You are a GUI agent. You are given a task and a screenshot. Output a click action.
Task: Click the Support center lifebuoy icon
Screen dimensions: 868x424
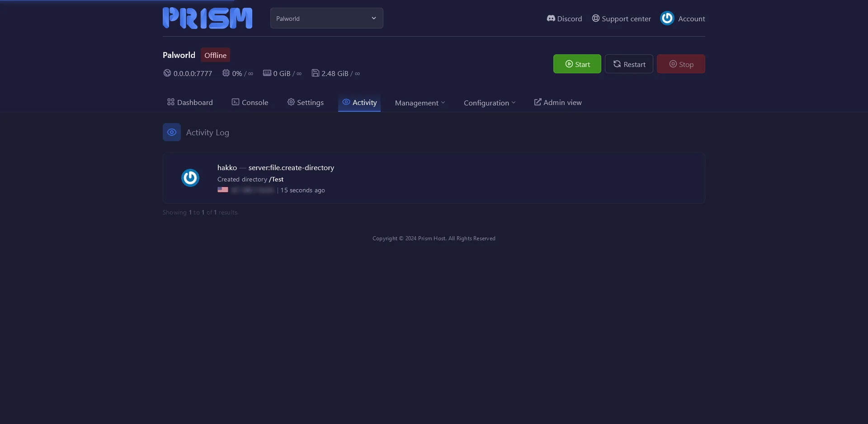(x=596, y=19)
